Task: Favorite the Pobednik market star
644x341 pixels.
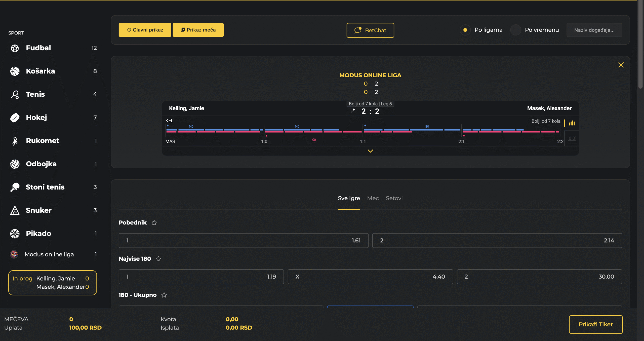Action: pos(154,223)
